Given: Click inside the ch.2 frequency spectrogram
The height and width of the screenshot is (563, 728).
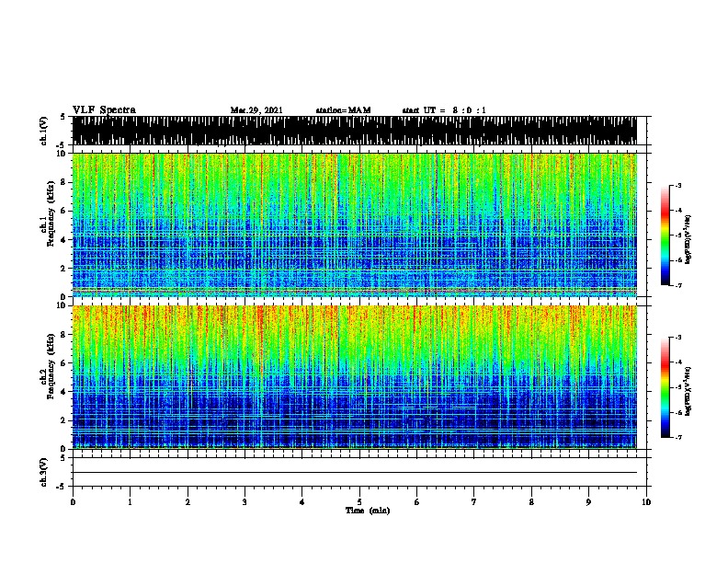Looking at the screenshot, I should 355,377.
